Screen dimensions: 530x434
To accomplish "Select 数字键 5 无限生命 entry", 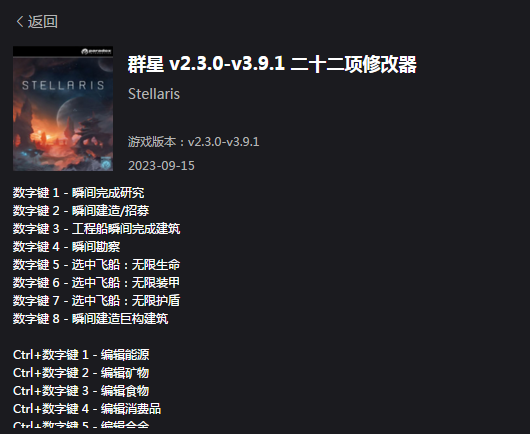I will 96,265.
